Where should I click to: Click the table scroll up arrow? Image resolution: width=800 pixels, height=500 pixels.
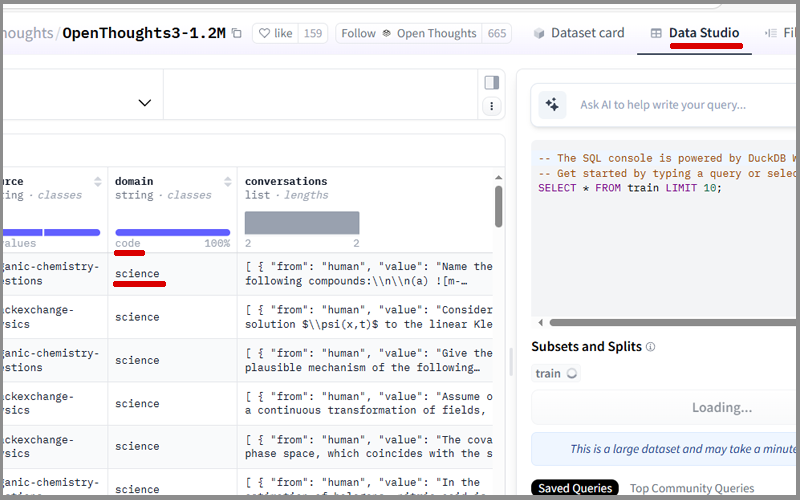tap(498, 178)
